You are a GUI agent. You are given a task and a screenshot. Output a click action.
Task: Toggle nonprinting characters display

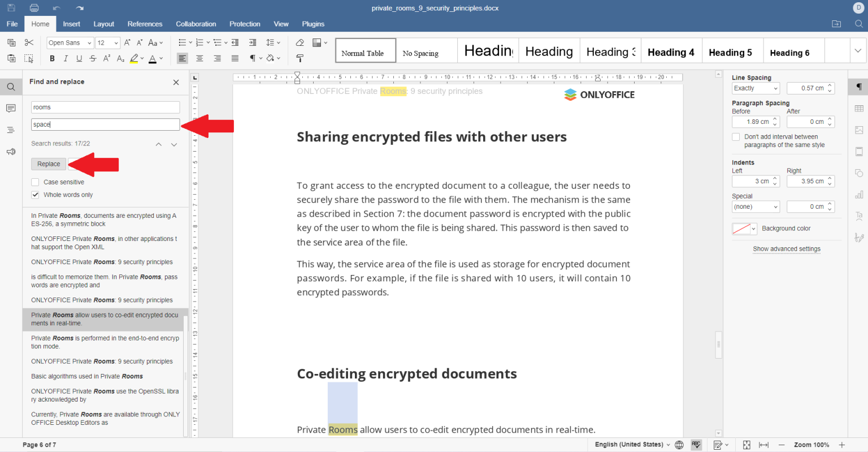click(x=252, y=58)
